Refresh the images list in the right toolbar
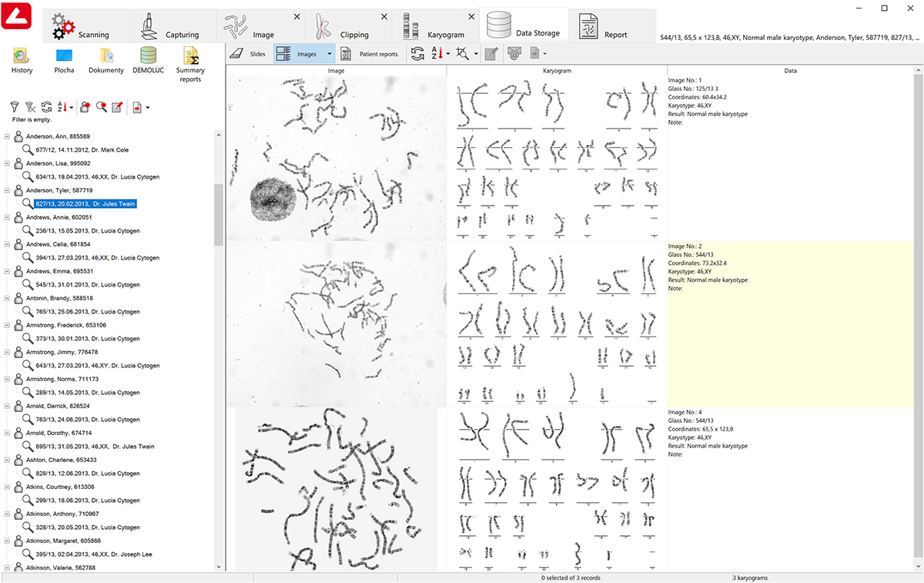This screenshot has height=583, width=924. [417, 53]
